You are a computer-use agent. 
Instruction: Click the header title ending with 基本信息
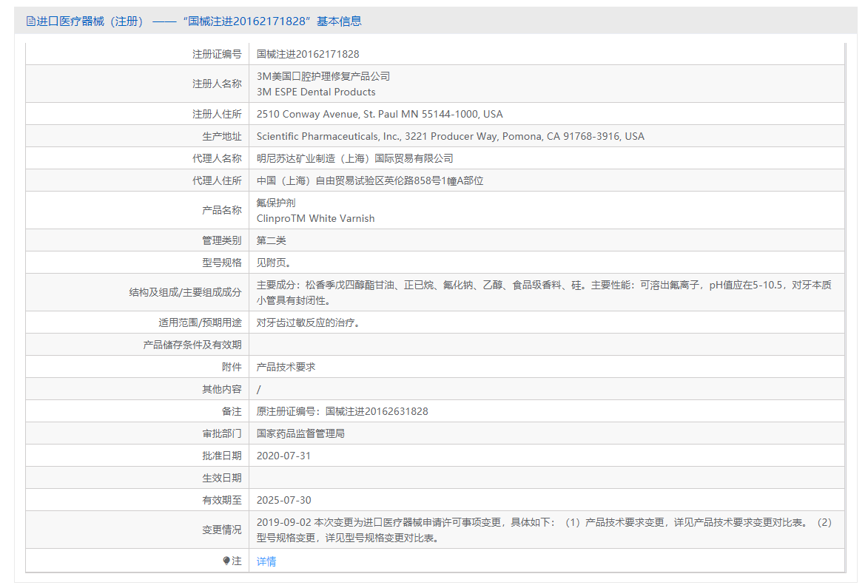[x=199, y=21]
